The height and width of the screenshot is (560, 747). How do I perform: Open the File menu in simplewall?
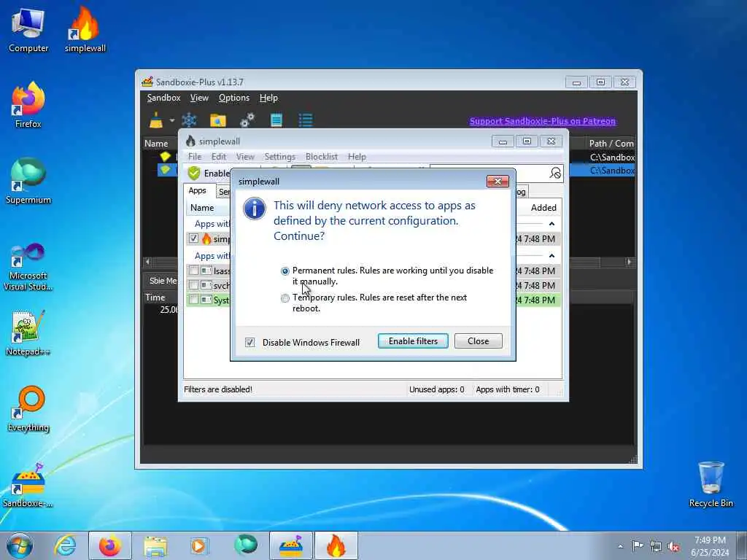tap(194, 157)
